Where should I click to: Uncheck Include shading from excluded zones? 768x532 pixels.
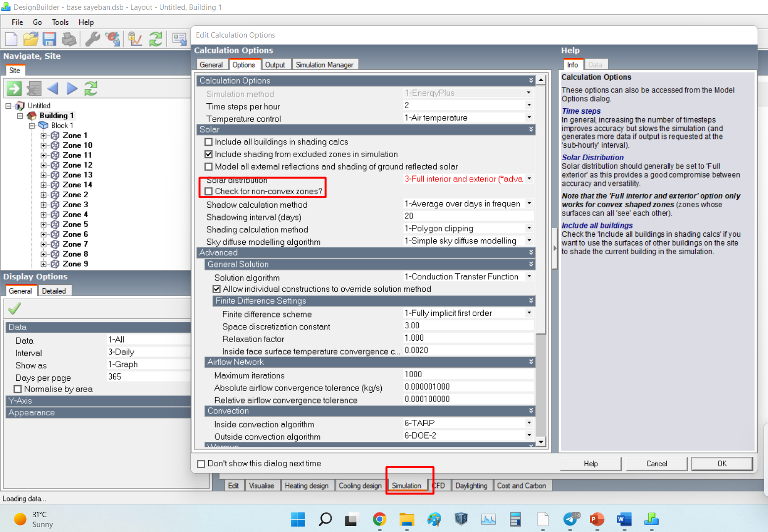(x=209, y=154)
